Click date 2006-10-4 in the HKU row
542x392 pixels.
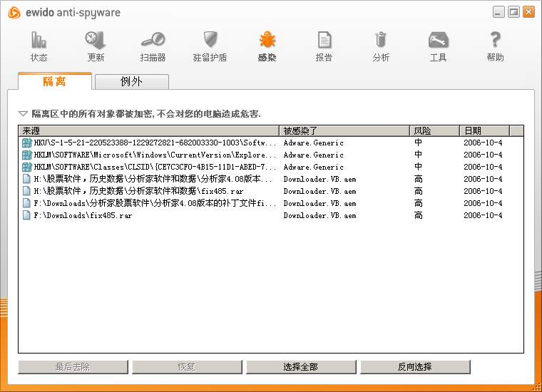coord(483,143)
